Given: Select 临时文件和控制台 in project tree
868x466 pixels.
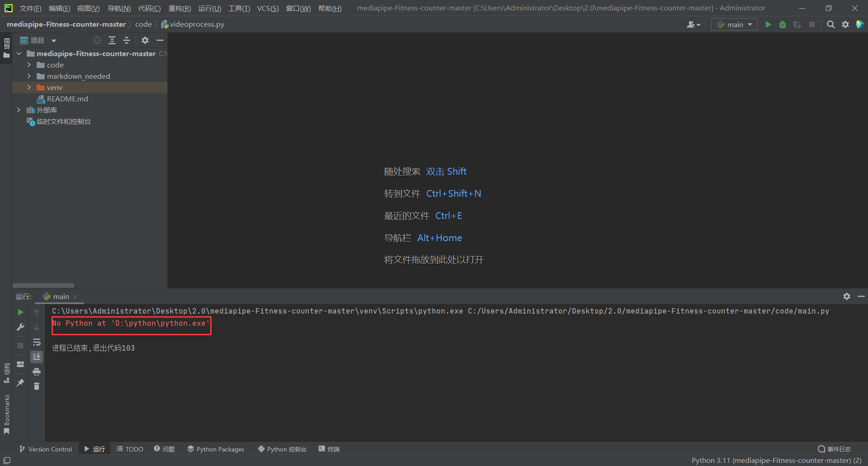Looking at the screenshot, I should (x=63, y=121).
